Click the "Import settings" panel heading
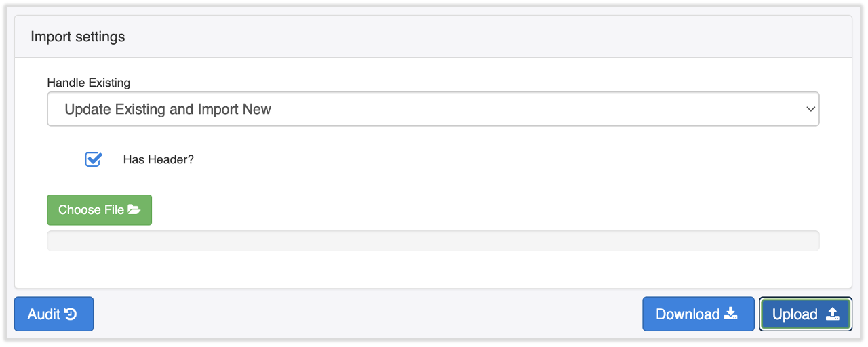This screenshot has width=868, height=347. coord(77,37)
